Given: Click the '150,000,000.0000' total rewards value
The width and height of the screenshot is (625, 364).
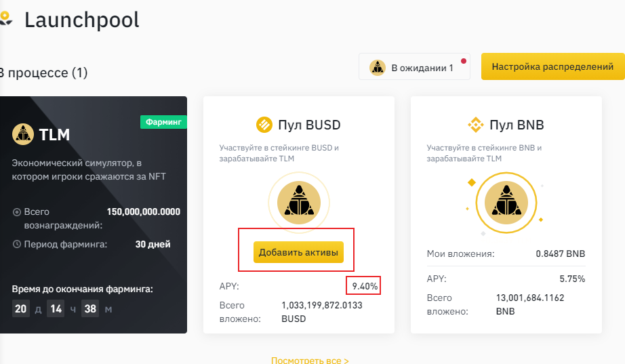Looking at the screenshot, I should (144, 211).
